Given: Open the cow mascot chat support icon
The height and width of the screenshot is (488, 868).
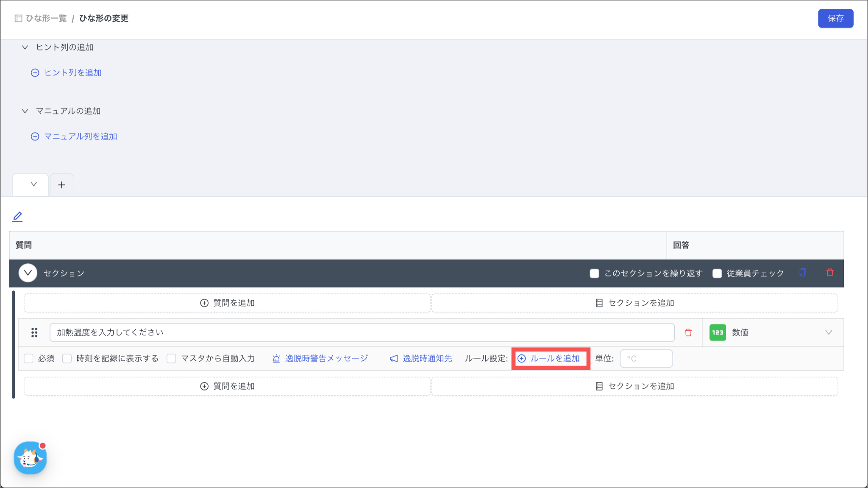Looking at the screenshot, I should pos(30,458).
